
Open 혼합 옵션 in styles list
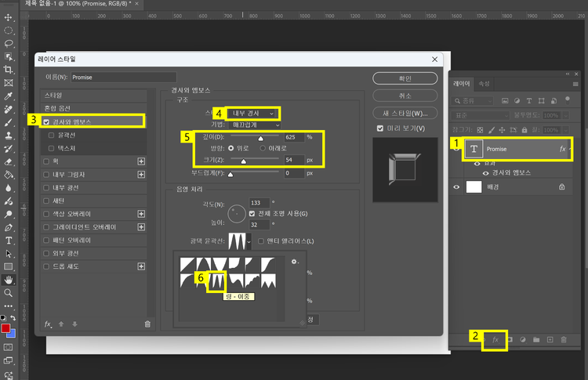[x=93, y=108]
